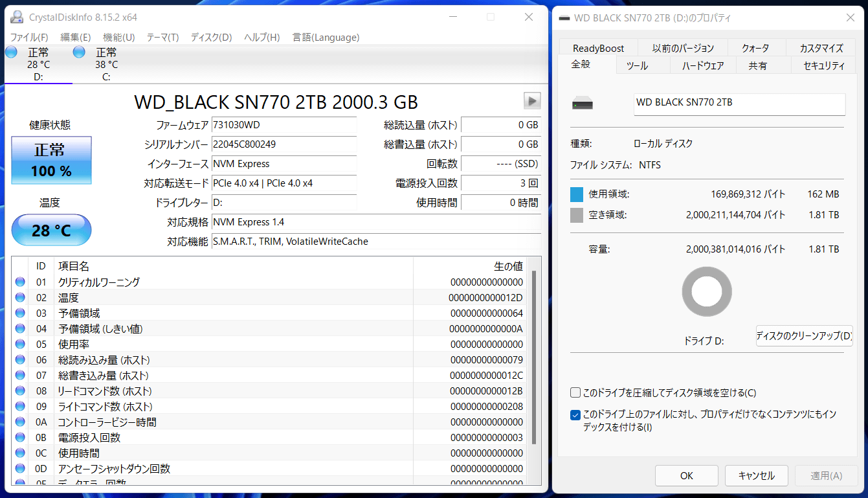Switch to the ReadyBoost tab
This screenshot has width=868, height=498.
click(599, 48)
